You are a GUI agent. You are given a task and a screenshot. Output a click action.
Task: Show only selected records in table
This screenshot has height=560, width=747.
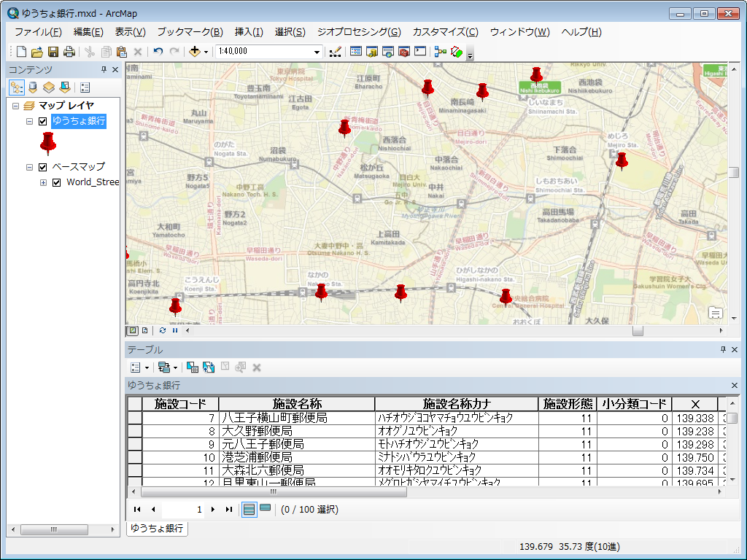click(x=266, y=508)
